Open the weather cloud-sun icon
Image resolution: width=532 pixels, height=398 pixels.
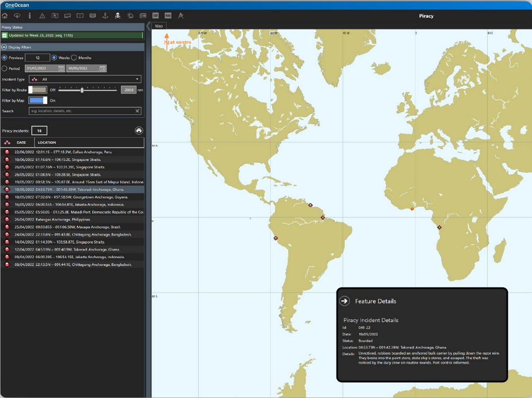point(130,16)
